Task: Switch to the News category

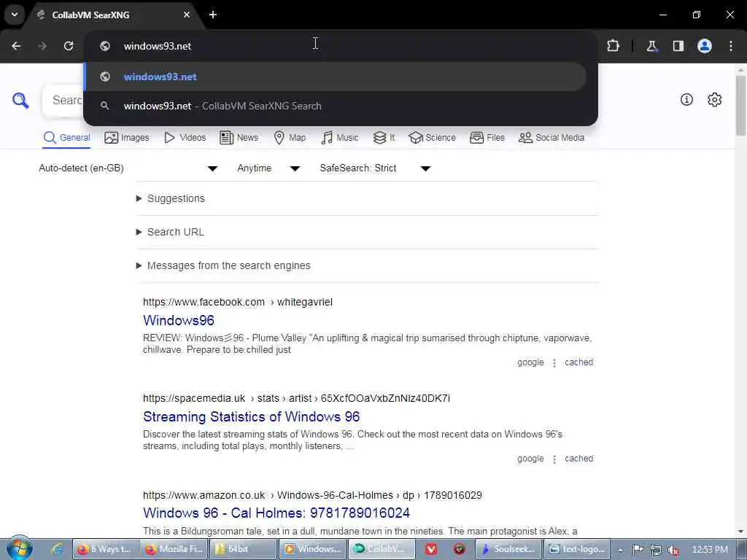Action: (x=239, y=138)
